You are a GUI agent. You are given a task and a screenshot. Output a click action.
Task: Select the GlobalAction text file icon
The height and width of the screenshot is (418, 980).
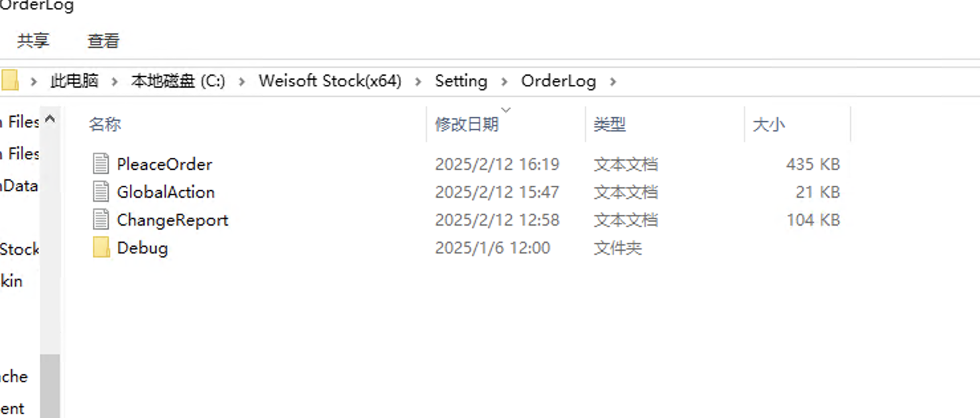[101, 192]
